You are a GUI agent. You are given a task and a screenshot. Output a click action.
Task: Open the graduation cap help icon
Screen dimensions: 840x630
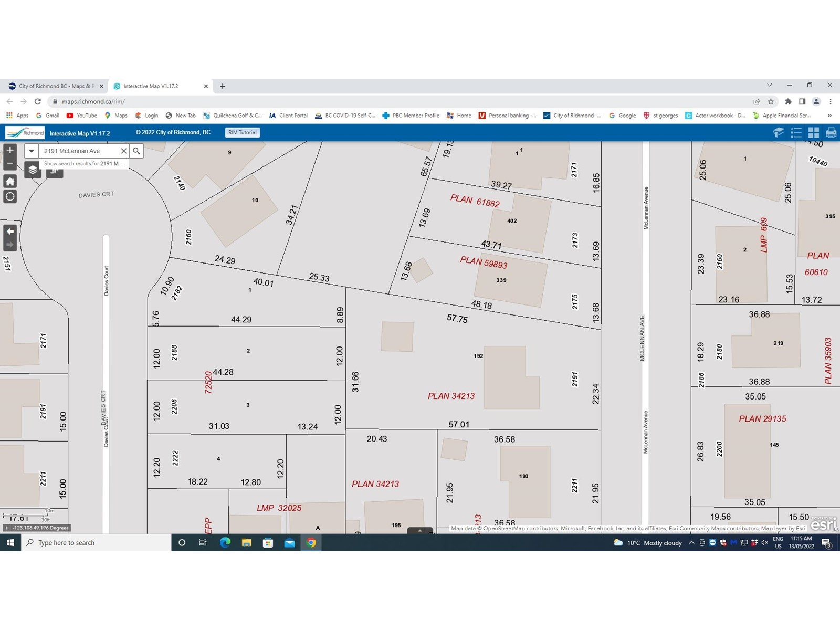(x=779, y=133)
